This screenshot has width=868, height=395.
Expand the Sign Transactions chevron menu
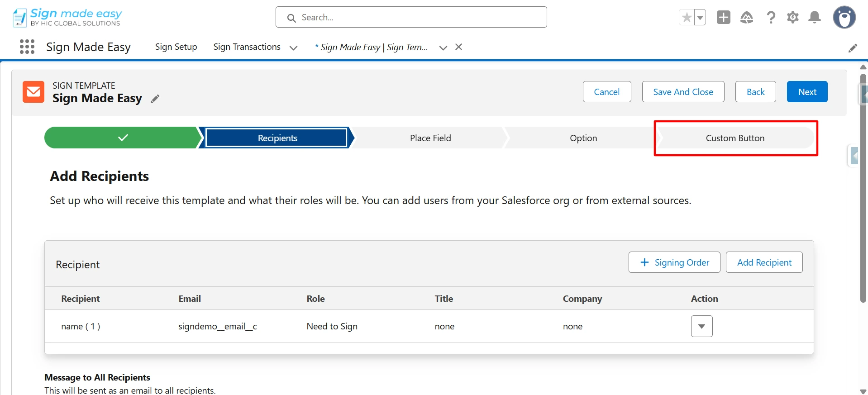coord(293,48)
